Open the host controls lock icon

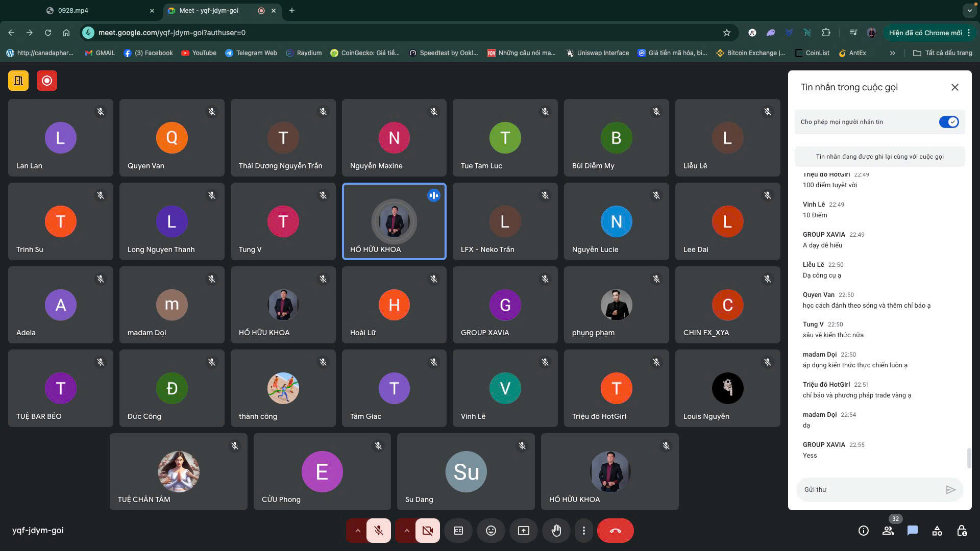(x=962, y=531)
